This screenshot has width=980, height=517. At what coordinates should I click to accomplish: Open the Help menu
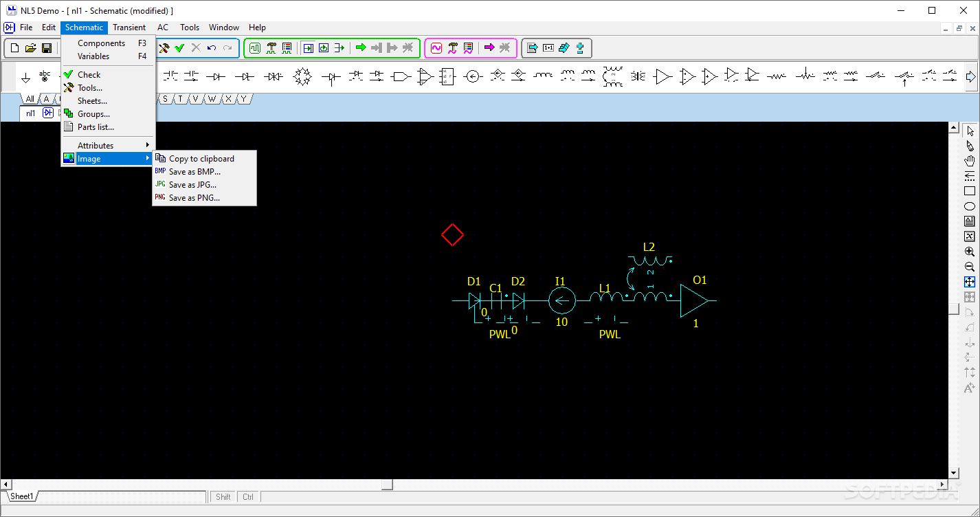click(x=257, y=27)
